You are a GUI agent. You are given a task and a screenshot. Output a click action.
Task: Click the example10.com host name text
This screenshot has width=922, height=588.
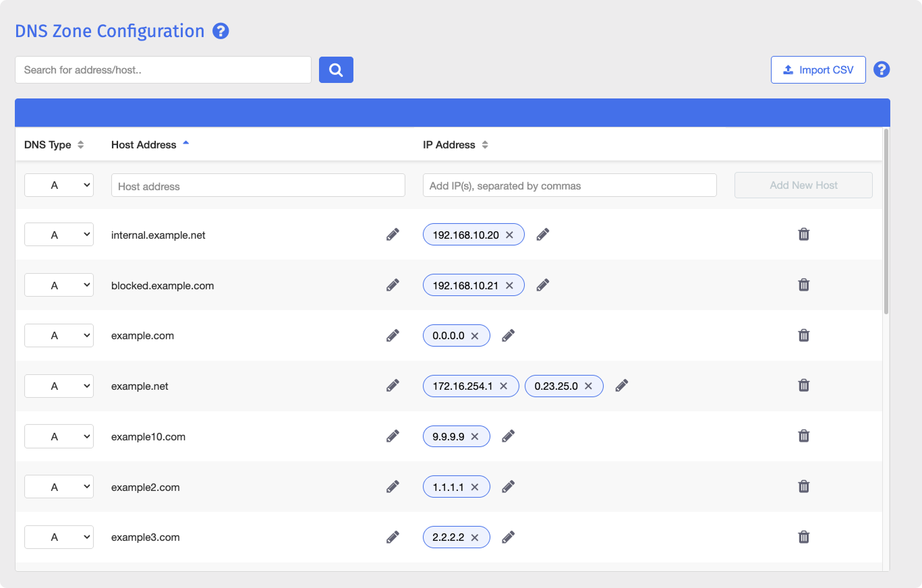(148, 436)
